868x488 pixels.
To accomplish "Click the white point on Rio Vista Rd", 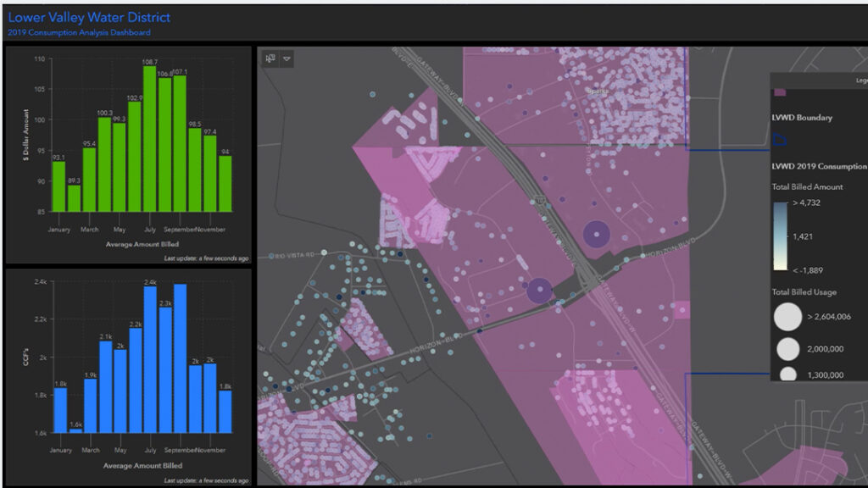I will click(324, 252).
